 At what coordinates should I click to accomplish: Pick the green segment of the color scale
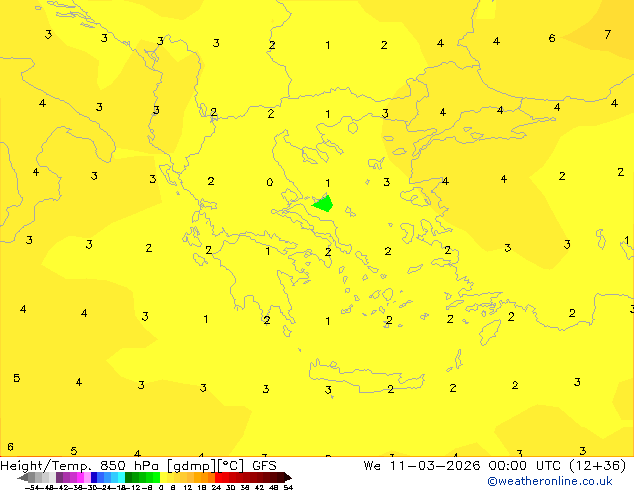click(x=140, y=477)
